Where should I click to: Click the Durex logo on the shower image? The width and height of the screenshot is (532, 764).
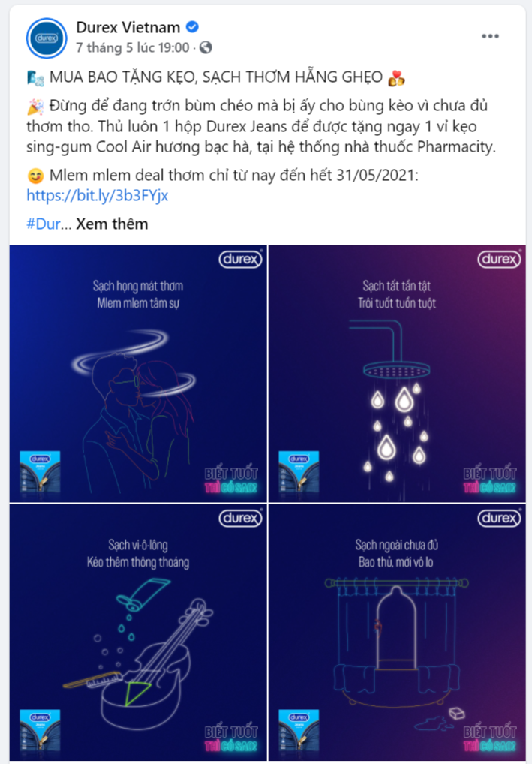[499, 259]
